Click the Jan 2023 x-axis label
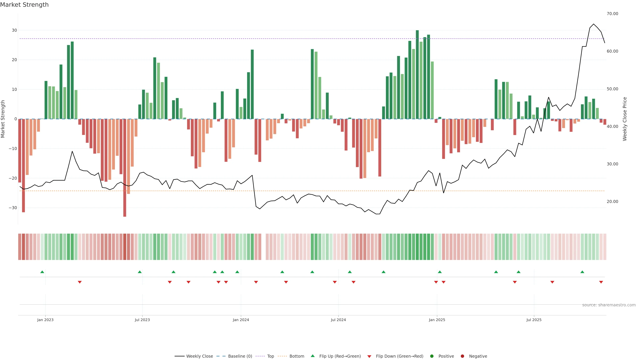Screen dimensions: 644x362 click(x=45, y=320)
